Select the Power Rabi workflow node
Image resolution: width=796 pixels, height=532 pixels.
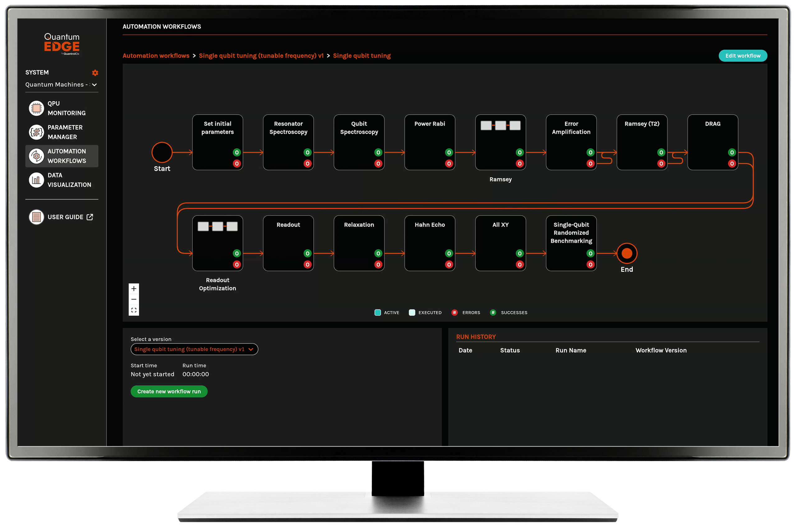pos(430,142)
